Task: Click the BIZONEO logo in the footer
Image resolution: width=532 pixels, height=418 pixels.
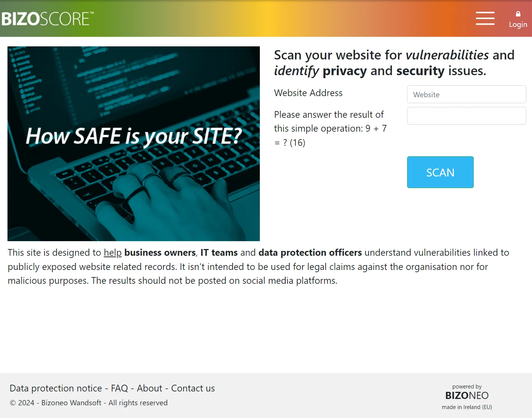Action: click(x=467, y=395)
